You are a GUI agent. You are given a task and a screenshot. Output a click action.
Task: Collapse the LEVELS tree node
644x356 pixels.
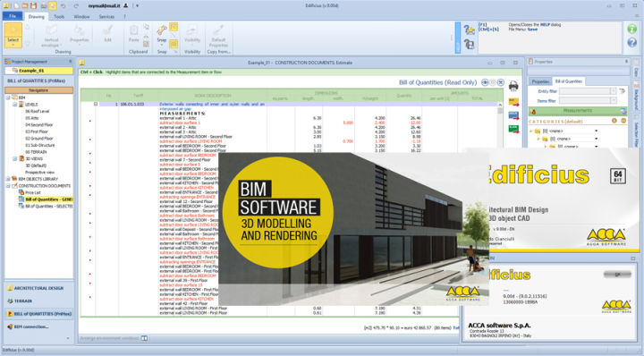[15, 105]
